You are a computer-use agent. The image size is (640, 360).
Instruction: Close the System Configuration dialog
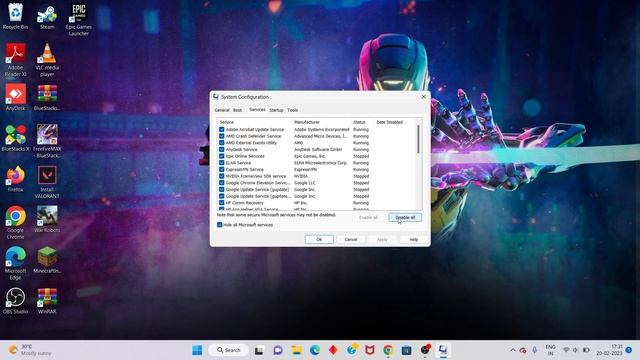[423, 97]
